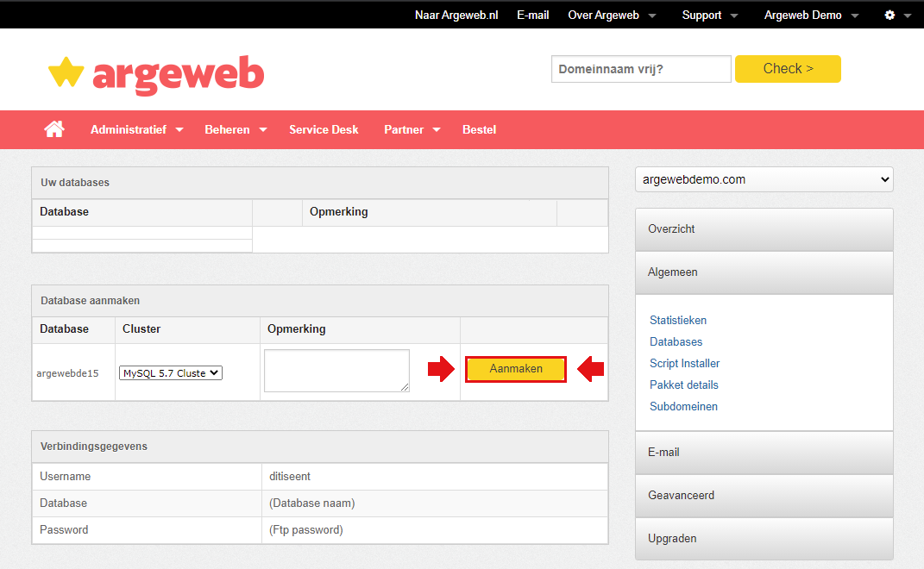
Task: Select the MySQL 5.7 Cluster dropdown
Action: pyautogui.click(x=170, y=372)
